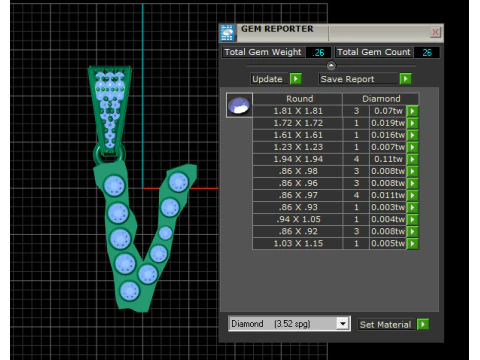480x360 pixels.
Task: Click the green arrow for the 1.81 X 1.81 row
Action: (413, 111)
